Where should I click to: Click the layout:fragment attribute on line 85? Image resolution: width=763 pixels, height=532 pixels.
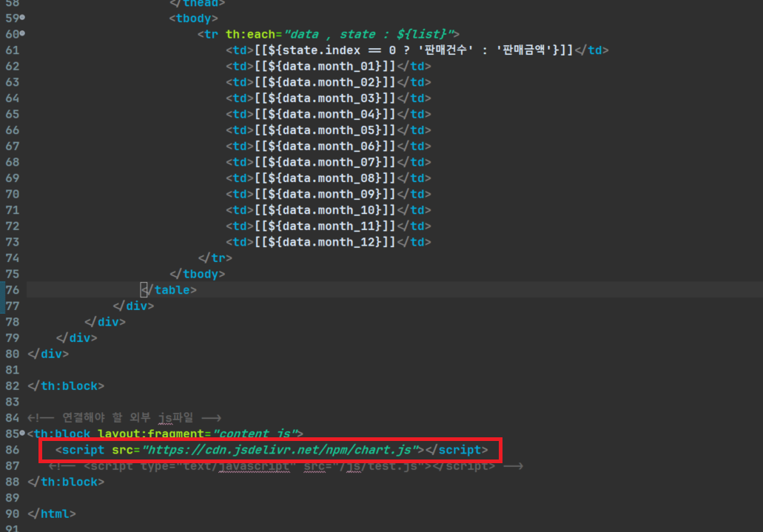pos(150,433)
